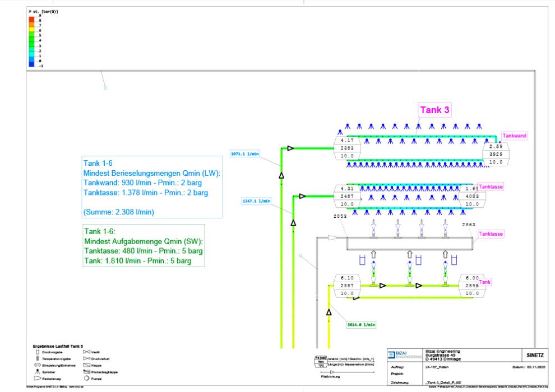555x392 pixels.
Task: Click the 1347.1 l/min flow label
Action: [x=256, y=200]
